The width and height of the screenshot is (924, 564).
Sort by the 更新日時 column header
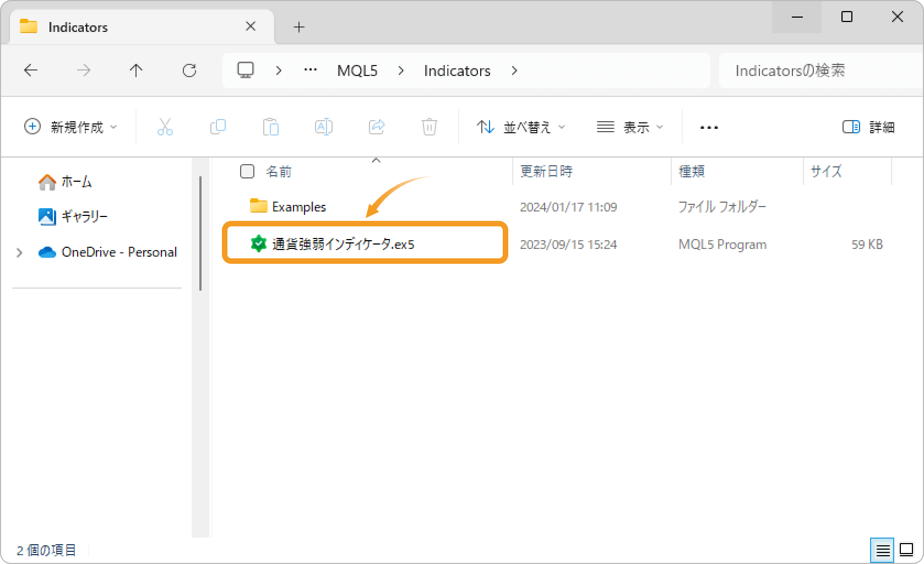pos(546,171)
